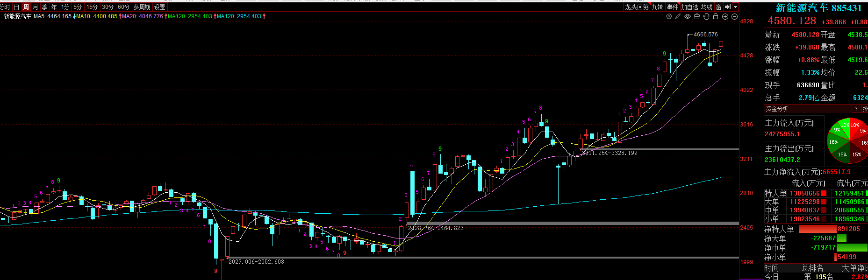868x280 pixels.
Task: Select the hand pan tool
Action: (x=706, y=16)
